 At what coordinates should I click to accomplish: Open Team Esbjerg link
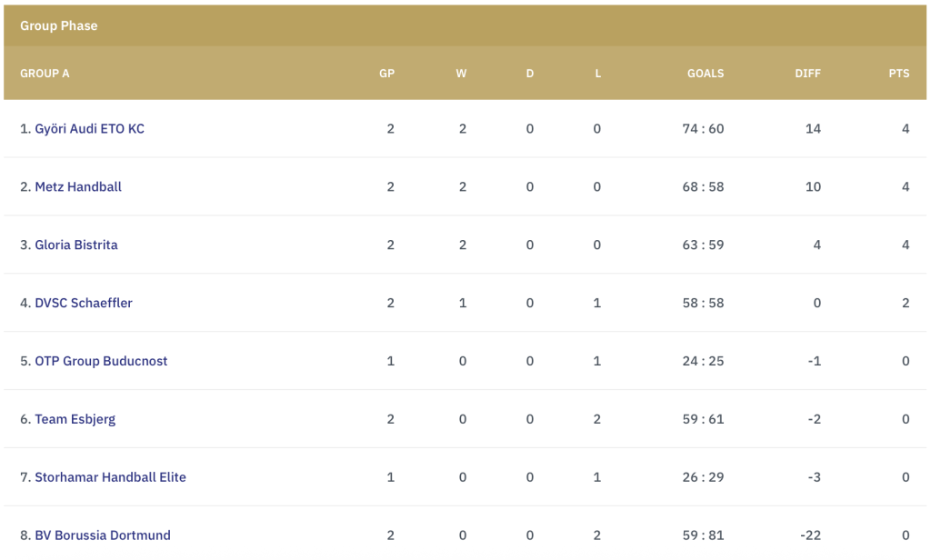[x=75, y=419]
